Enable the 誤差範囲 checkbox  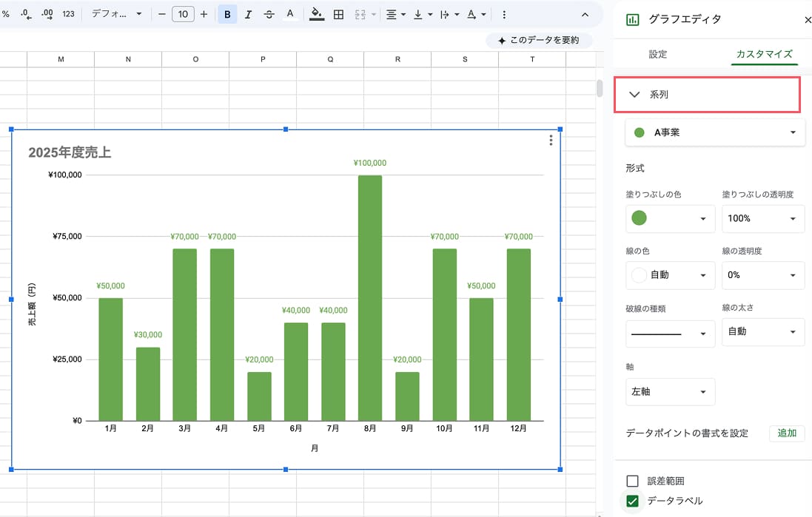(x=632, y=481)
